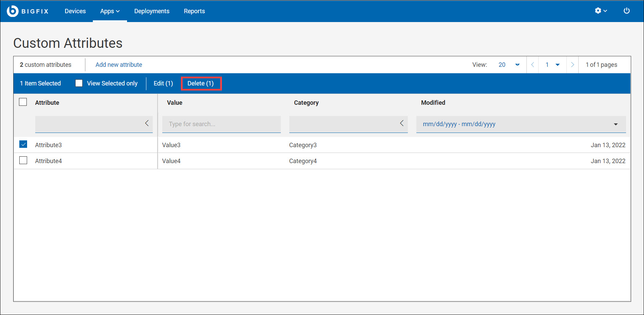
Task: Navigate to the Deployments tab
Action: 152,11
